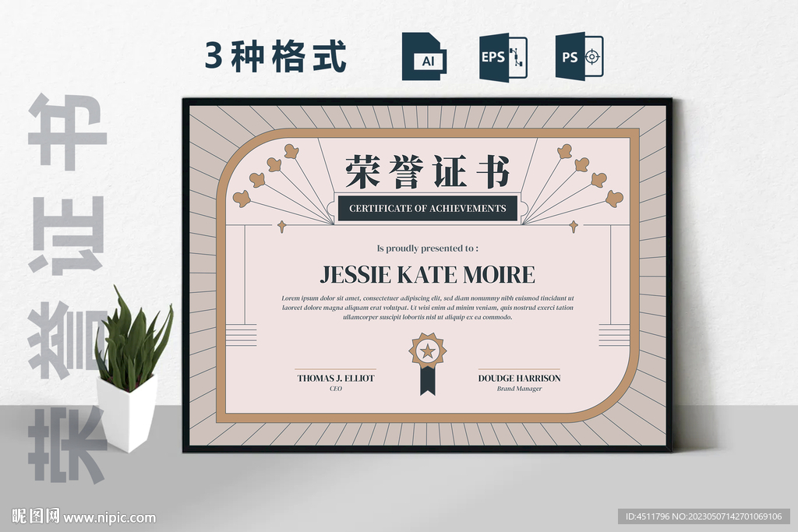Screen dimensions: 798x532
Task: Select the name "JESSIE KATE MOIRE"
Action: tap(428, 275)
